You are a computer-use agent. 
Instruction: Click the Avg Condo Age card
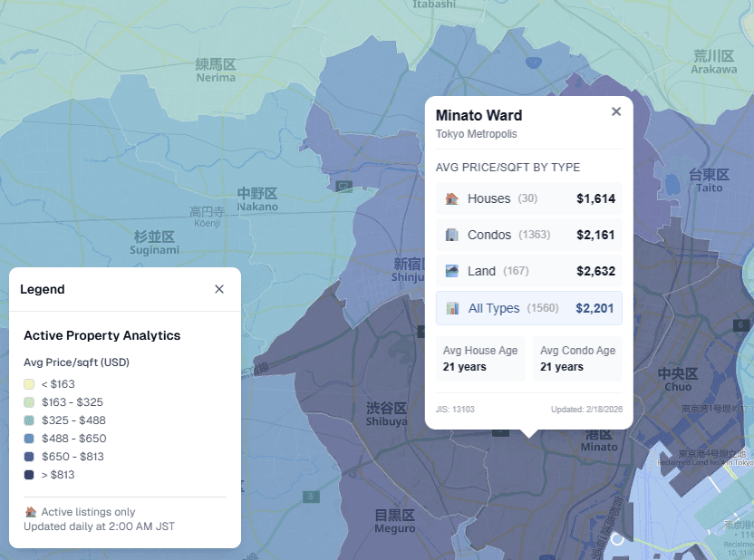[x=576, y=358]
